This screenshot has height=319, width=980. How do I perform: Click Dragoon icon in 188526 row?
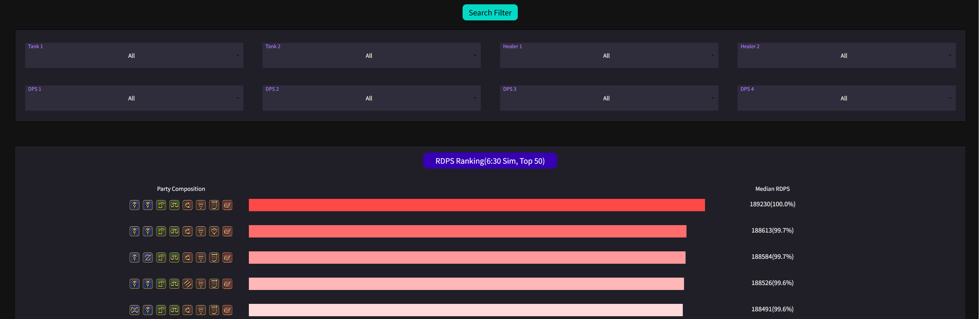click(x=201, y=284)
